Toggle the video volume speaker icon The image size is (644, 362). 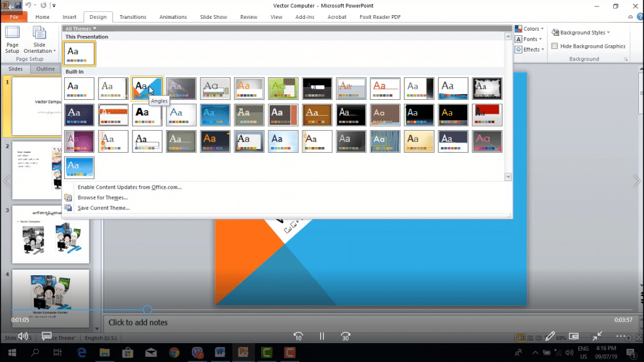[x=23, y=337]
